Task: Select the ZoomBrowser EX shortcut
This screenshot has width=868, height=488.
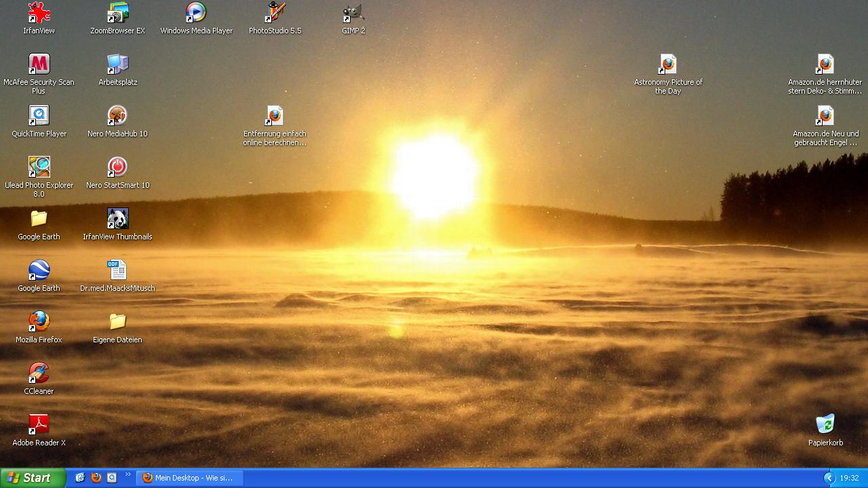Action: (x=117, y=13)
